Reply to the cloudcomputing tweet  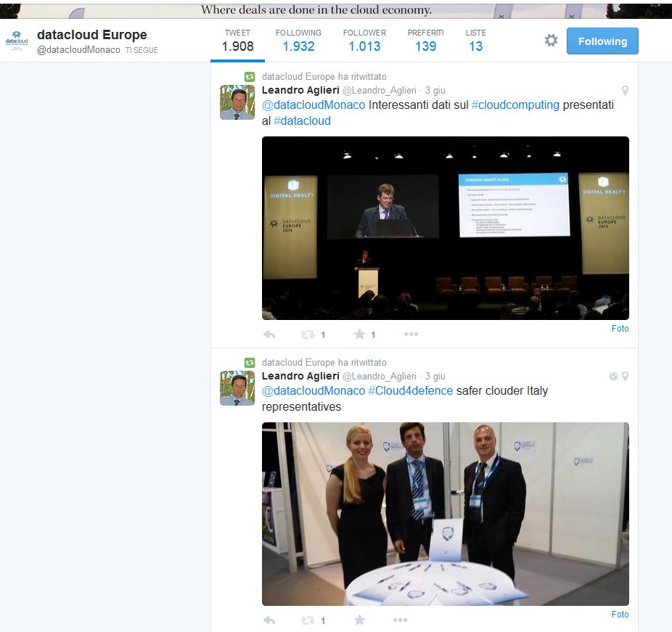[269, 335]
